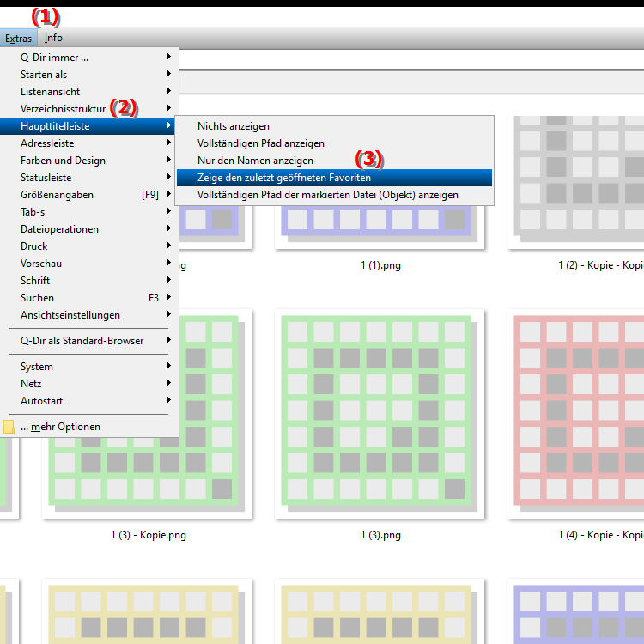Image resolution: width=644 pixels, height=644 pixels.
Task: Open the Tab-s submenu
Action: [x=89, y=212]
